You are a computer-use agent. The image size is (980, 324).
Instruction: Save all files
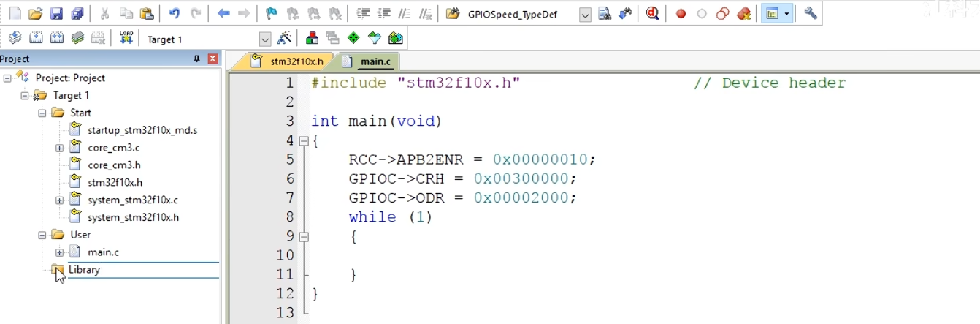pos(77,13)
